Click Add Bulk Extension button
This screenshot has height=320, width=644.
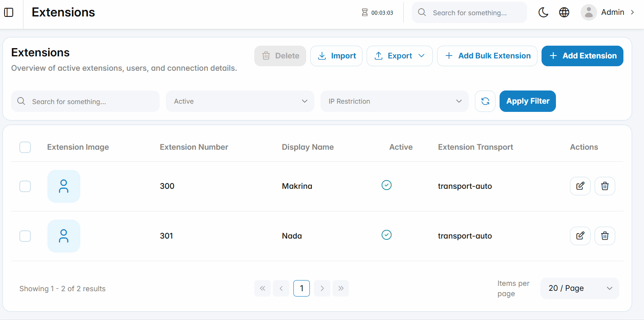[487, 56]
